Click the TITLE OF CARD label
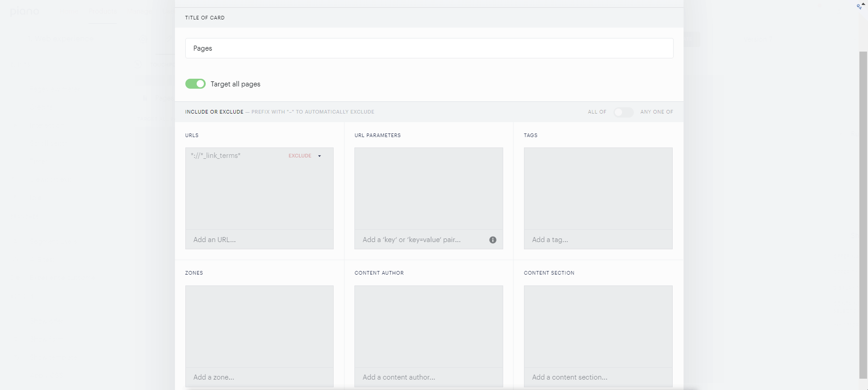This screenshot has width=868, height=390. pyautogui.click(x=204, y=18)
